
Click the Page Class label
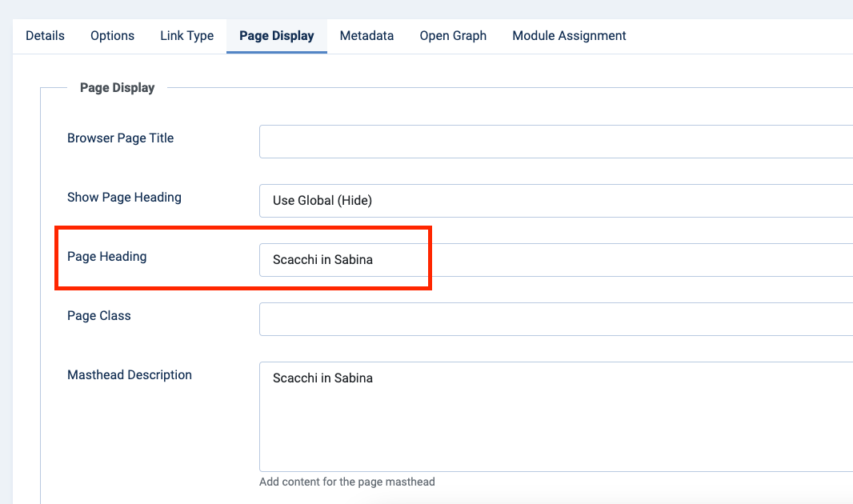click(98, 316)
